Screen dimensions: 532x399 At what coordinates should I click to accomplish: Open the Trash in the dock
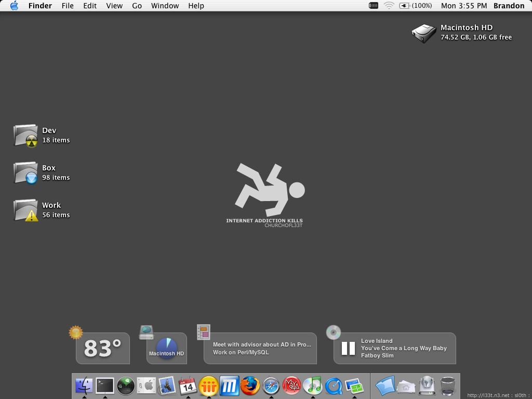[x=447, y=385]
